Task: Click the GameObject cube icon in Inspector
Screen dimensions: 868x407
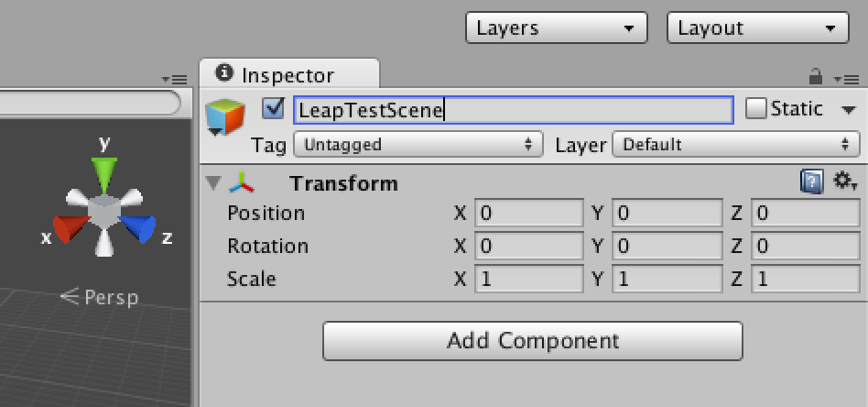Action: click(224, 117)
